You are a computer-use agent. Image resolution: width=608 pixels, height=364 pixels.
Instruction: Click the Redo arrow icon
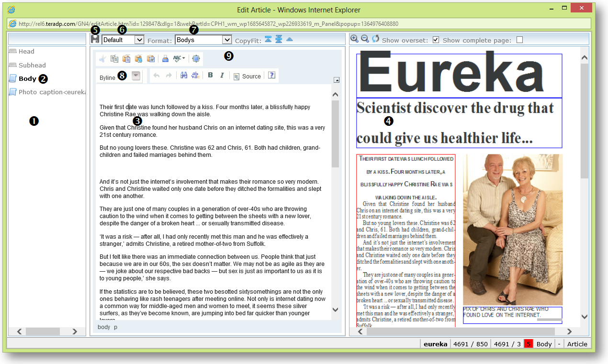click(169, 76)
